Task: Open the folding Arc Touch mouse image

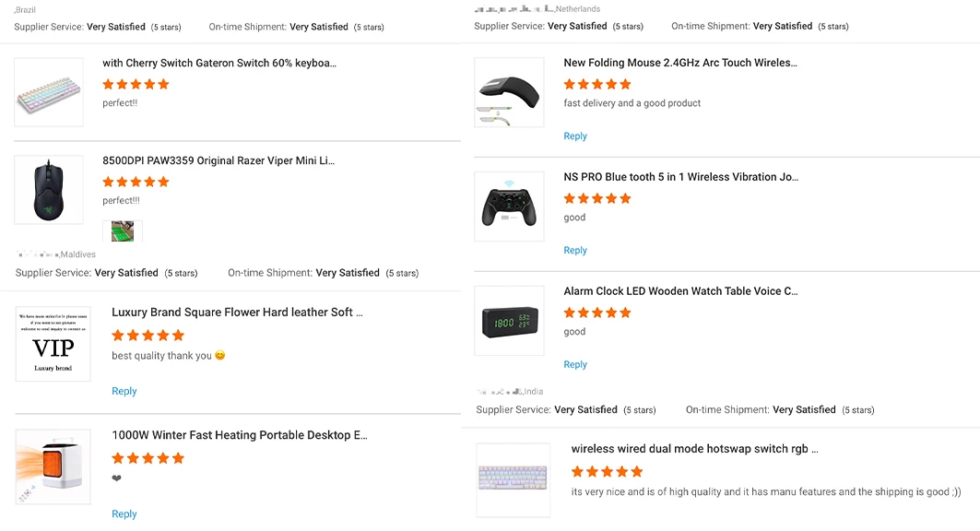Action: point(509,92)
